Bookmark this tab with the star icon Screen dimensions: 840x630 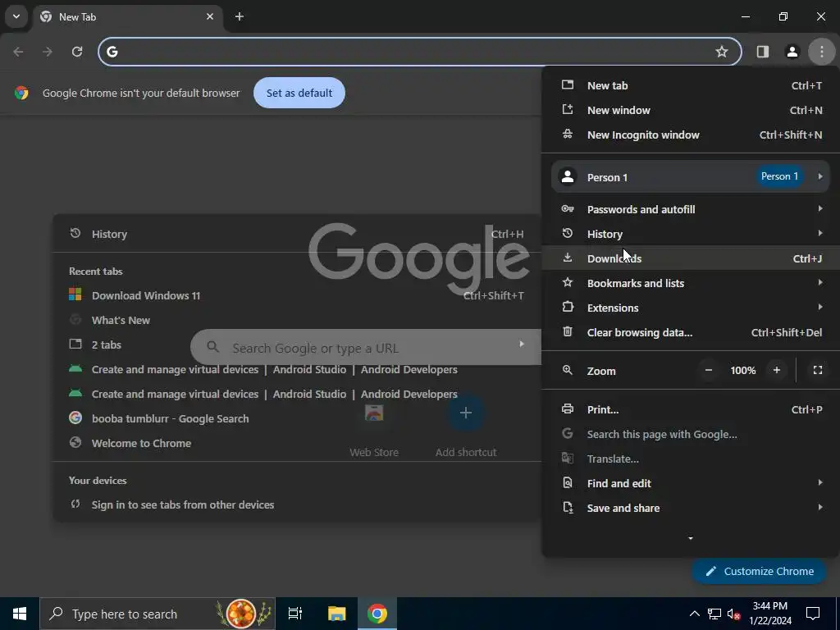722,52
